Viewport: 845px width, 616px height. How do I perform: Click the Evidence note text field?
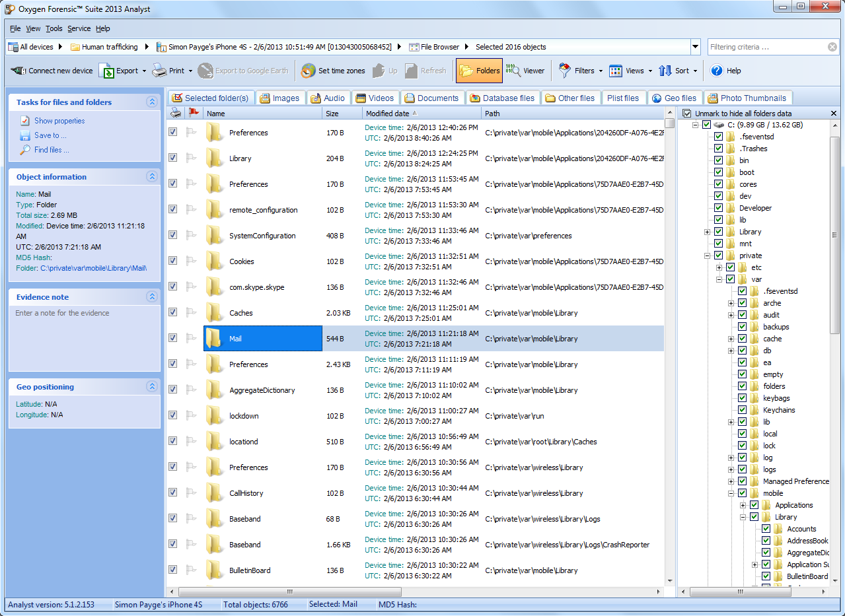[x=85, y=338]
